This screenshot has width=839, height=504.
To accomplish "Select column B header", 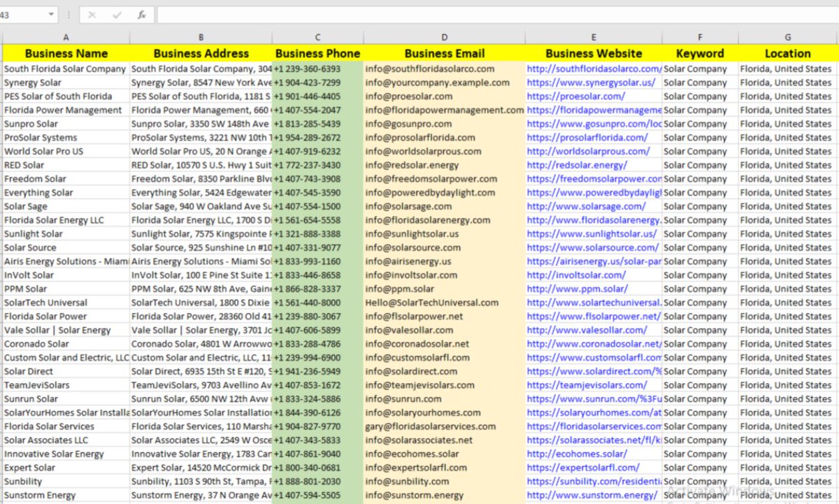I will [x=201, y=38].
